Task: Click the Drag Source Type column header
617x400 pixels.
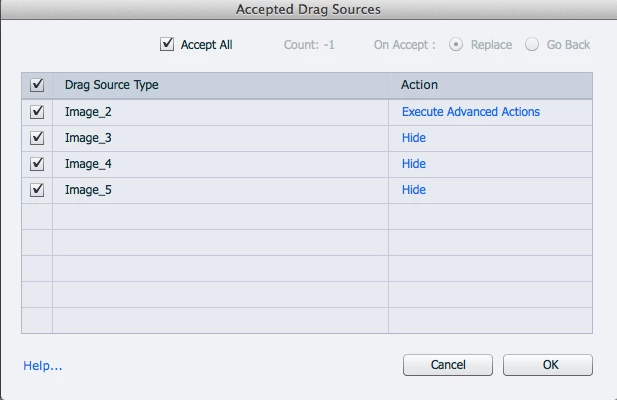Action: (x=112, y=86)
